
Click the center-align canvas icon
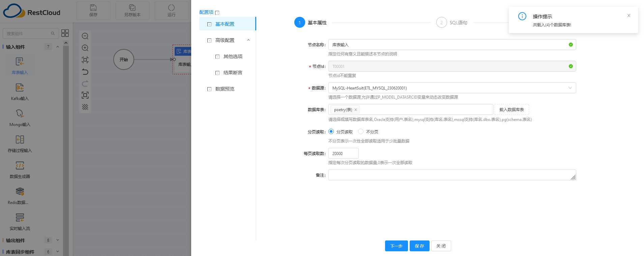(x=85, y=60)
